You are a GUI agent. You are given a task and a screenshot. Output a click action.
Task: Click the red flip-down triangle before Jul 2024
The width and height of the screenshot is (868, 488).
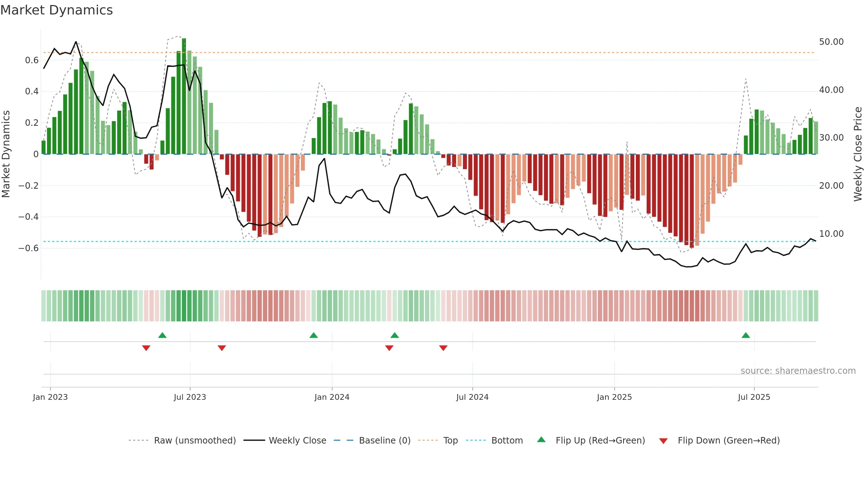[443, 348]
